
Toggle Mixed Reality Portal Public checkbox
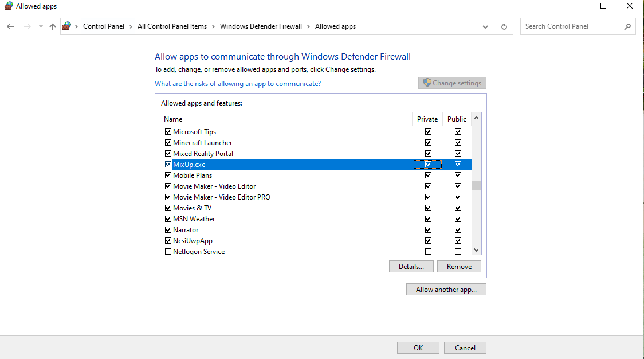[458, 153]
